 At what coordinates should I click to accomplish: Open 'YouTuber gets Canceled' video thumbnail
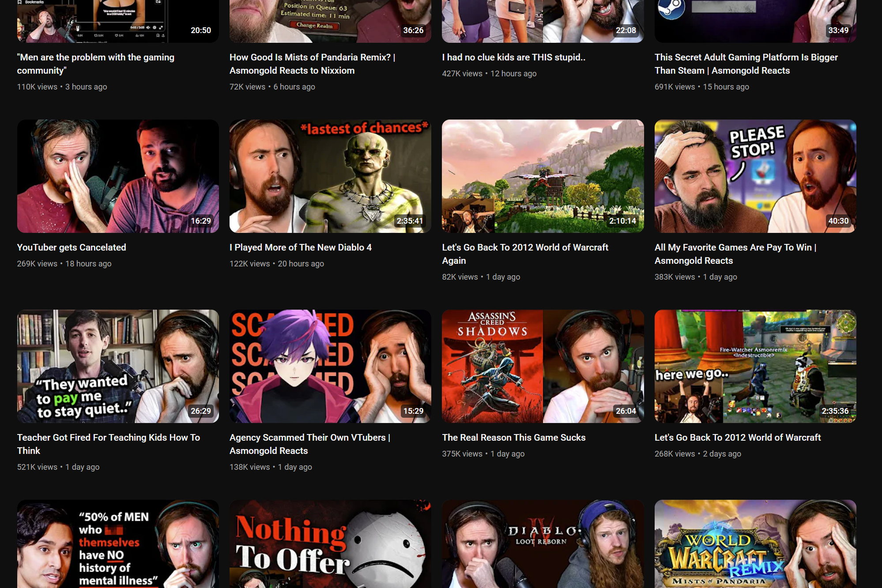(118, 176)
